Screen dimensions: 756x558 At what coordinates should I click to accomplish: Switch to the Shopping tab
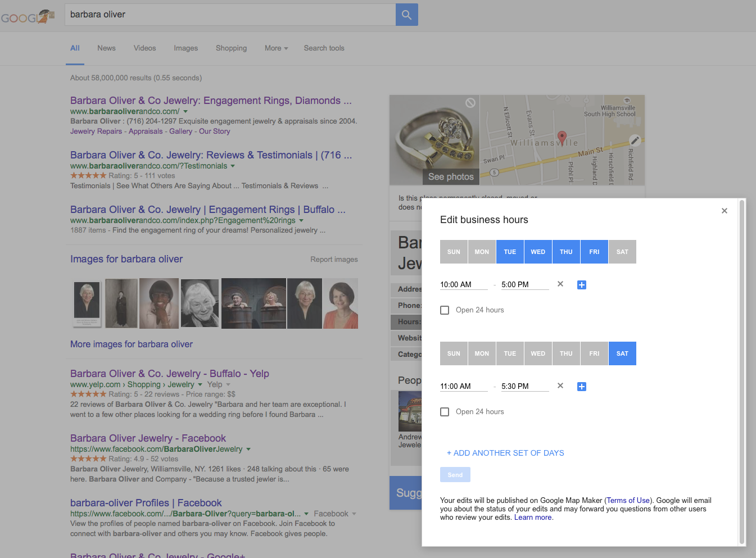pyautogui.click(x=231, y=48)
